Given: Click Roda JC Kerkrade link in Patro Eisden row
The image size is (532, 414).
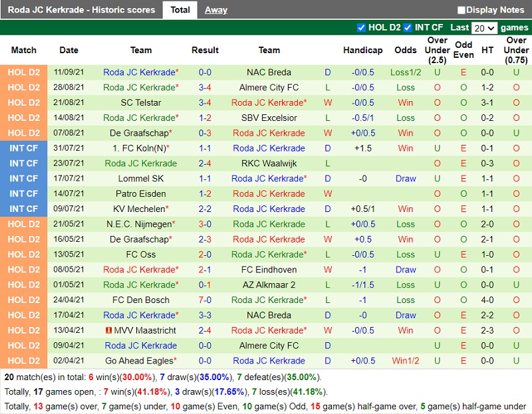Looking at the screenshot, I should [x=269, y=194].
